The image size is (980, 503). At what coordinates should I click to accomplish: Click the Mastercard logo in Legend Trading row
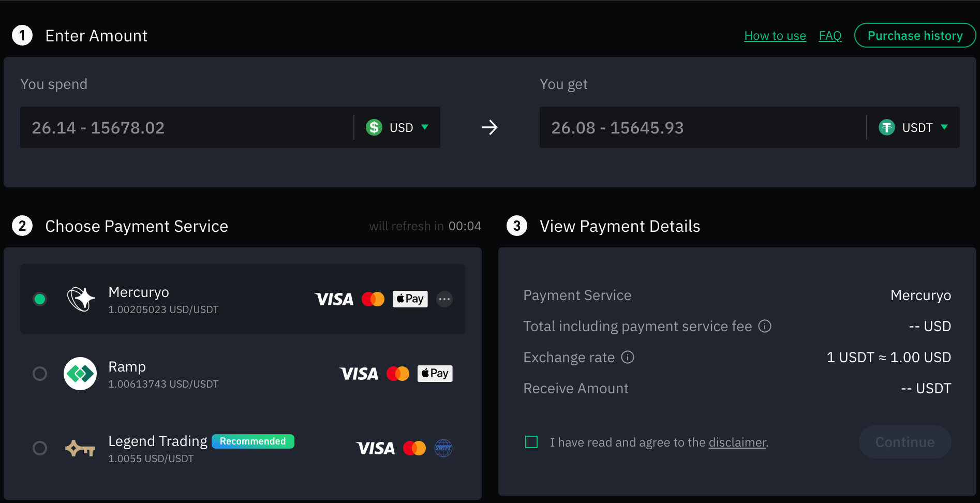coord(414,448)
